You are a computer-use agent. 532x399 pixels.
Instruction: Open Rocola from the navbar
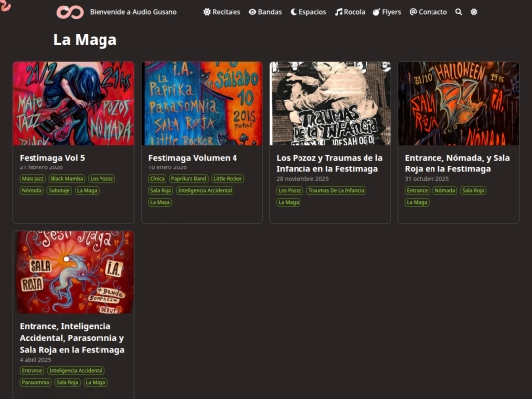(350, 12)
